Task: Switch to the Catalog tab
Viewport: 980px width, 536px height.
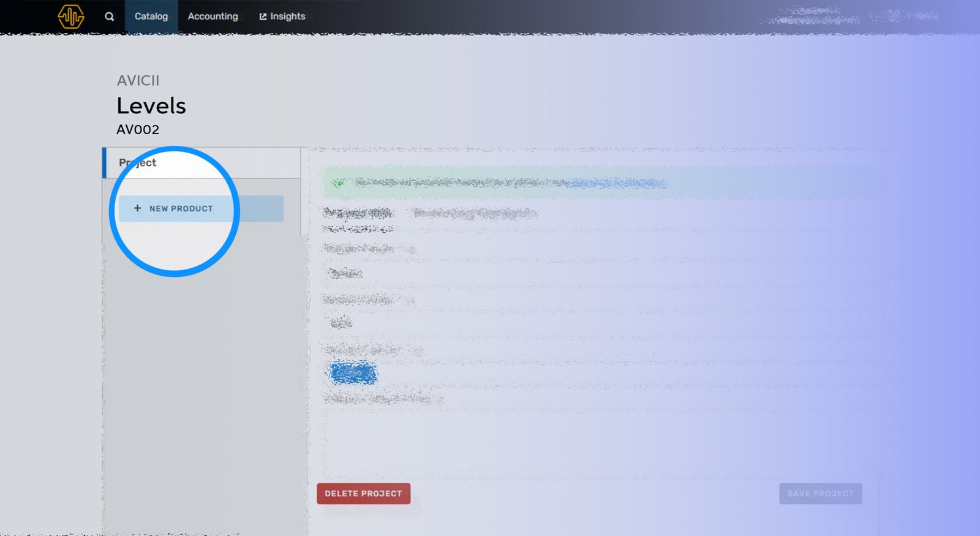Action: point(151,17)
